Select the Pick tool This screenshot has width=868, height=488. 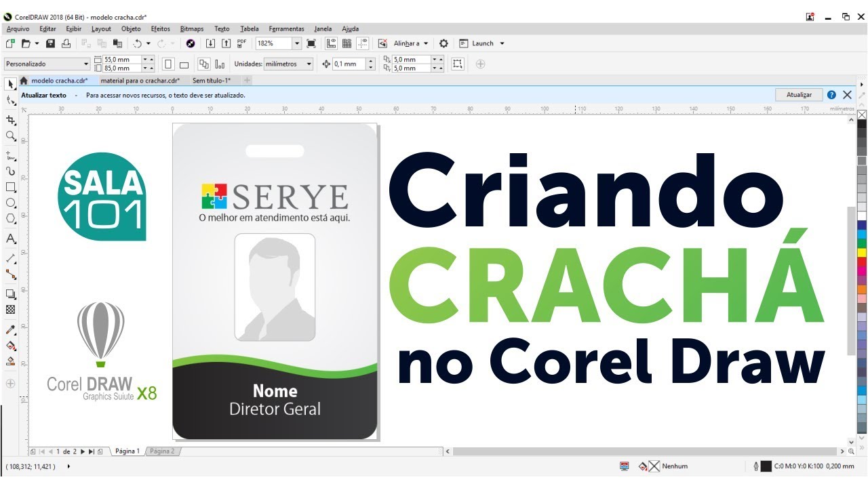10,84
